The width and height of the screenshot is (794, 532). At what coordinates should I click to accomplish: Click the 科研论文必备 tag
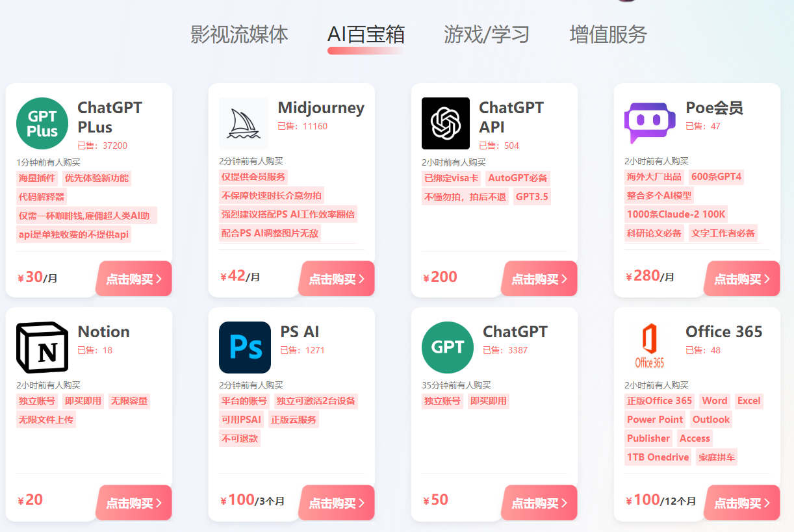[x=654, y=233]
